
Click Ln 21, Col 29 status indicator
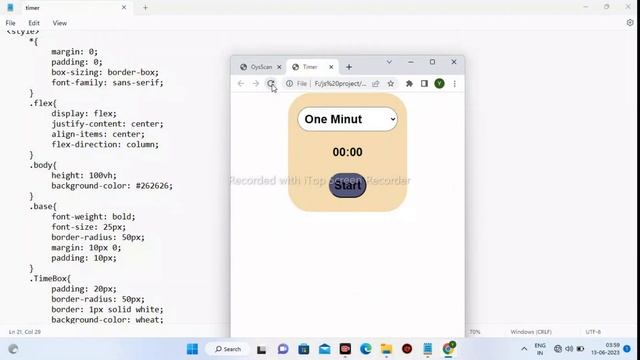click(25, 332)
